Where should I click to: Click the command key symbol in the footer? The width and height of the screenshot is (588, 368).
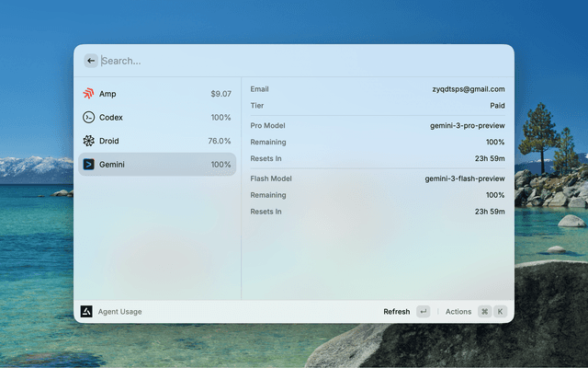[x=484, y=312]
